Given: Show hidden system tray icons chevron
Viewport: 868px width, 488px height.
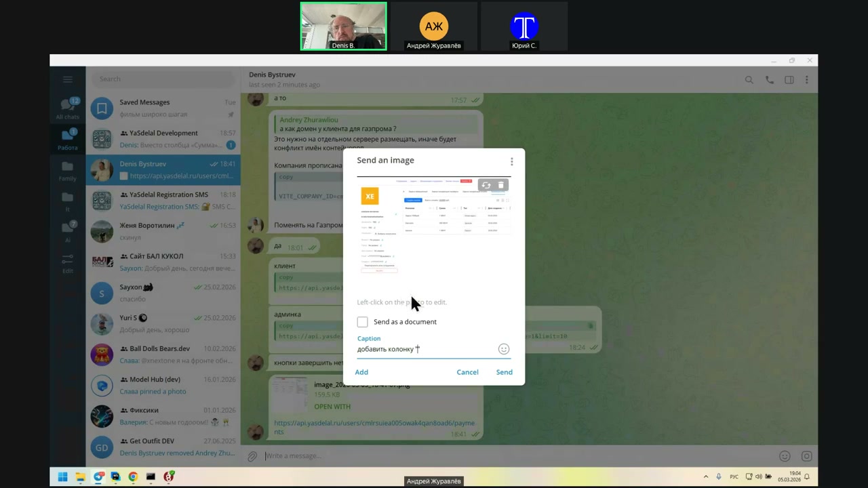Looking at the screenshot, I should (705, 476).
